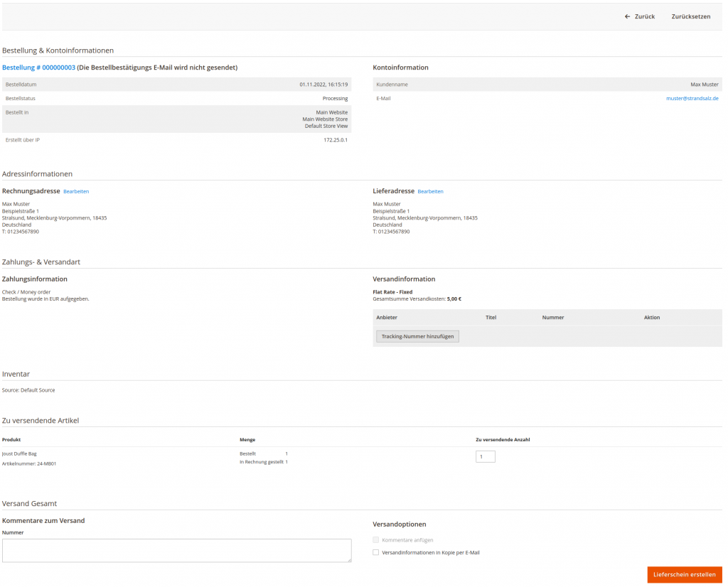
Task: Edit Rechnungsadresse via Bearbeiten link
Action: pyautogui.click(x=76, y=192)
